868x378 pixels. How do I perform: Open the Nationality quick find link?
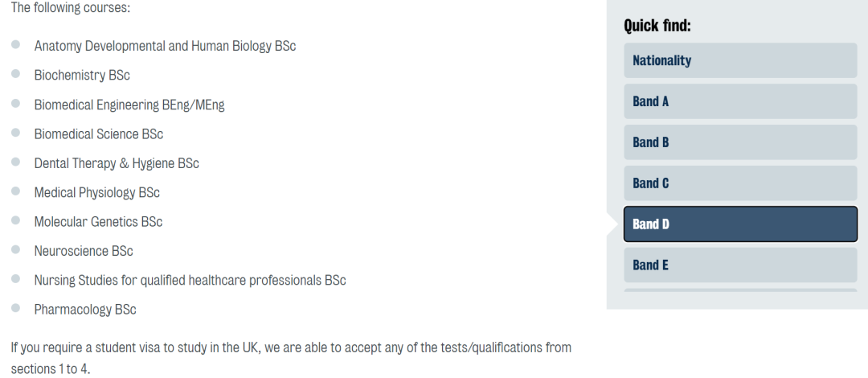(x=740, y=60)
